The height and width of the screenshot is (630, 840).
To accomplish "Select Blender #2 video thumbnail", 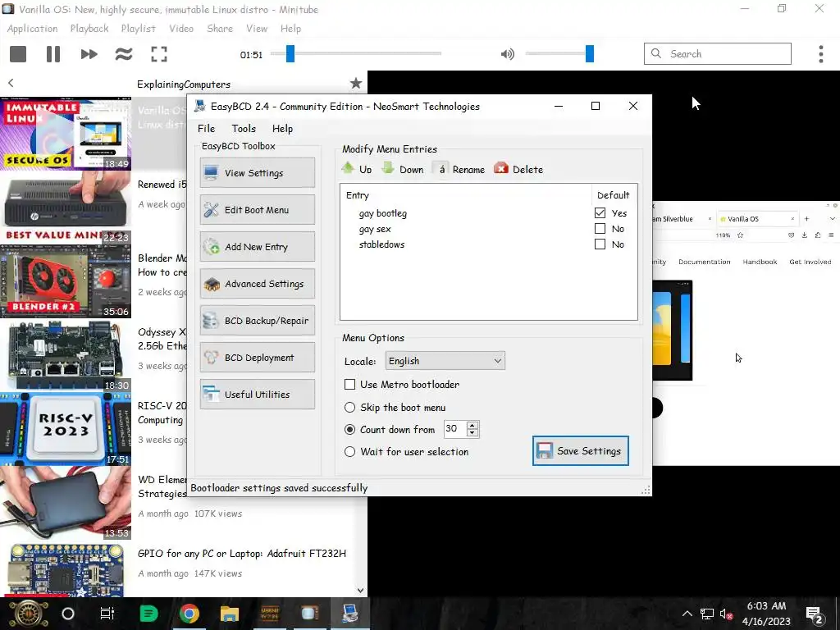I will [x=66, y=281].
